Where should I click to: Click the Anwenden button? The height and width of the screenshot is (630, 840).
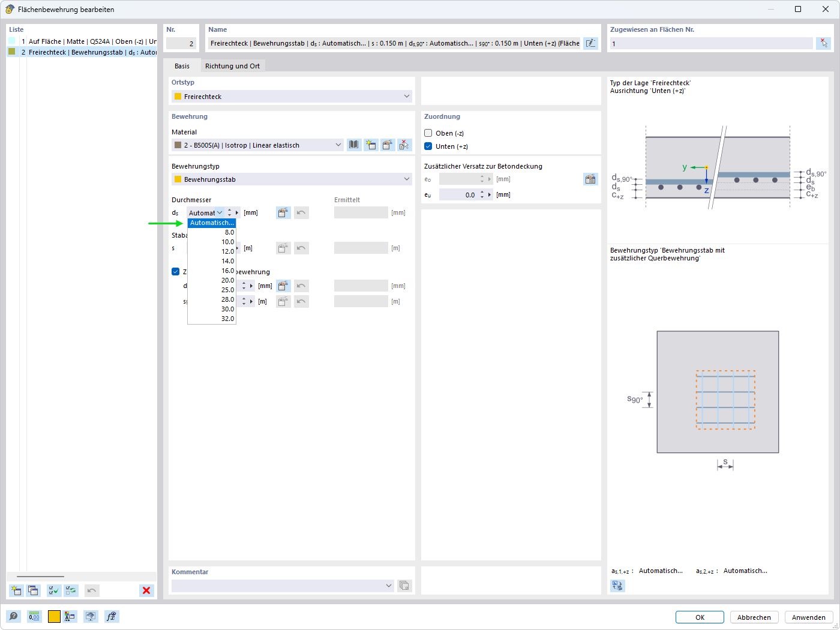[x=808, y=617]
